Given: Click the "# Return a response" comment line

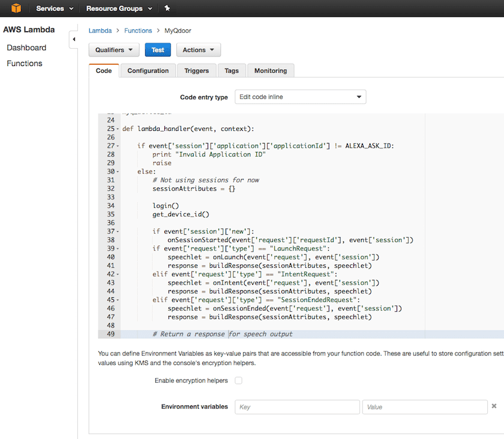Looking at the screenshot, I should point(223,334).
